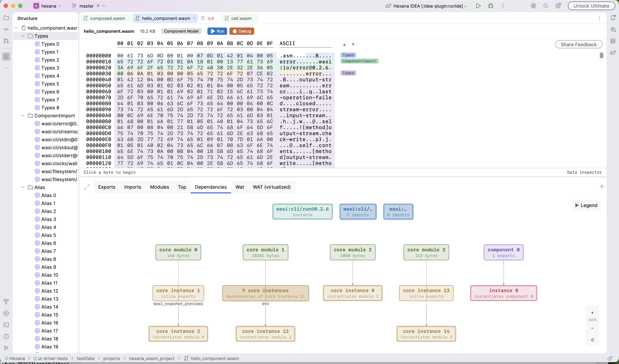Open the Wat tab
The height and width of the screenshot is (364, 619).
(x=240, y=187)
